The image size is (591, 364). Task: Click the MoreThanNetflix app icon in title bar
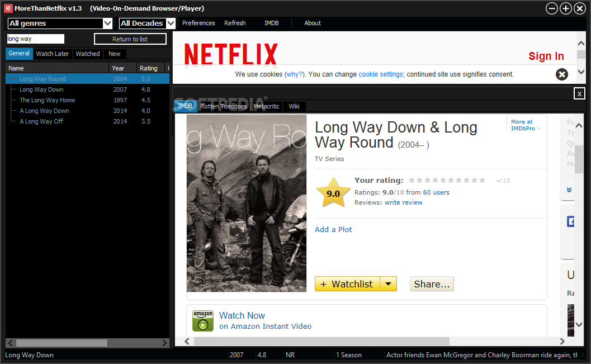8,8
